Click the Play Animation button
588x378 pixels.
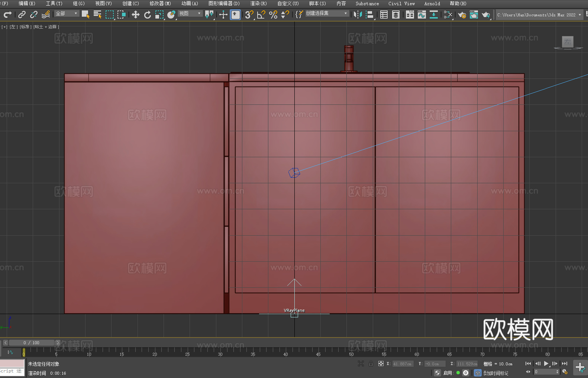pos(546,364)
